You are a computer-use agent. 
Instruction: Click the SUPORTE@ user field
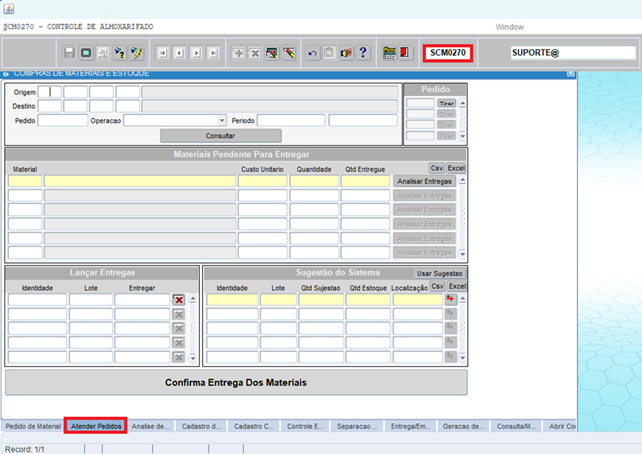[573, 53]
